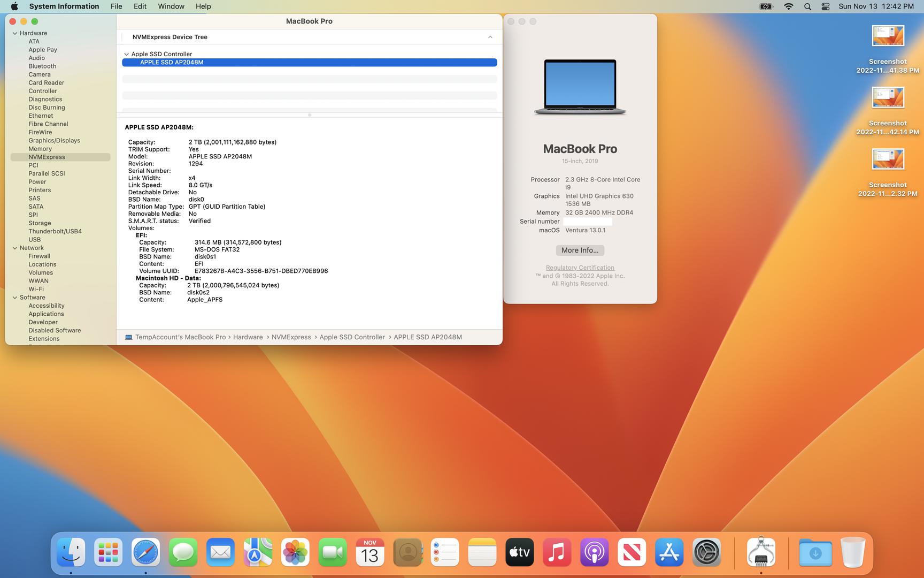Click the System Information chip Dock icon
The width and height of the screenshot is (924, 578).
pos(761,553)
